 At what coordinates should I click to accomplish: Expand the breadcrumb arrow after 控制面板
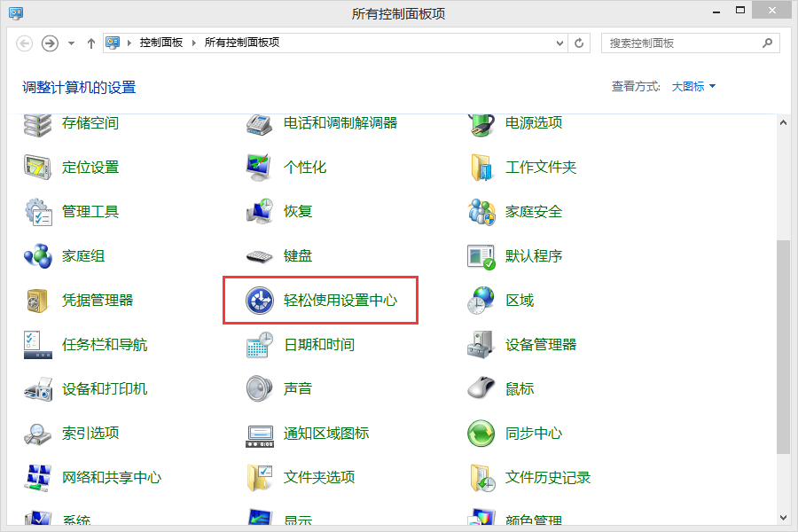(x=194, y=43)
